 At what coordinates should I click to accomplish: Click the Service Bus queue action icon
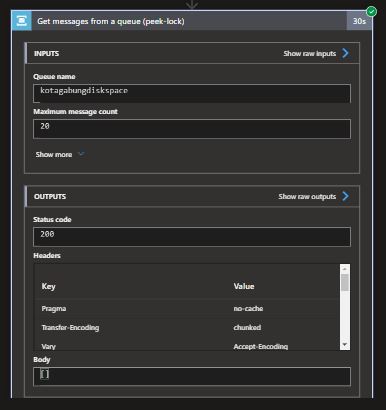(22, 21)
